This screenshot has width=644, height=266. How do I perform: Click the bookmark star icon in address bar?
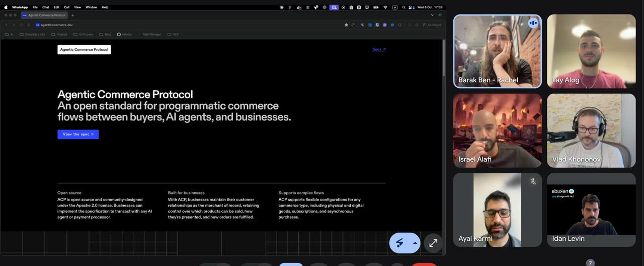coord(346,25)
